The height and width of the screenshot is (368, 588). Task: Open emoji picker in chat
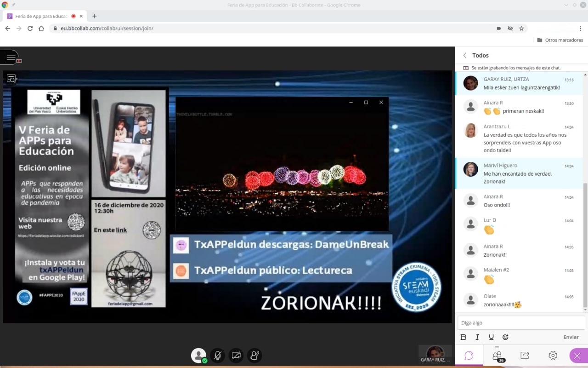pos(505,337)
